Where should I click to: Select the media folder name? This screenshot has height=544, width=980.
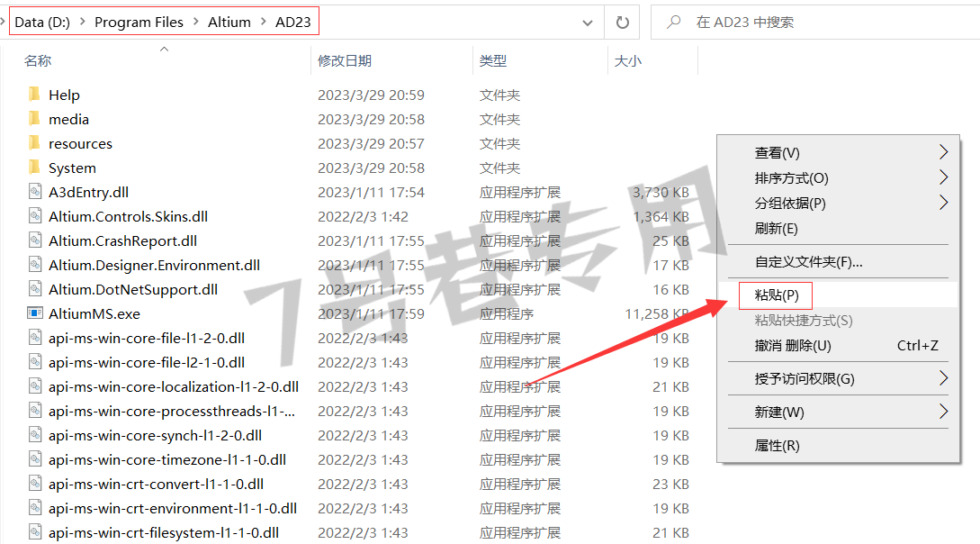pyautogui.click(x=68, y=120)
